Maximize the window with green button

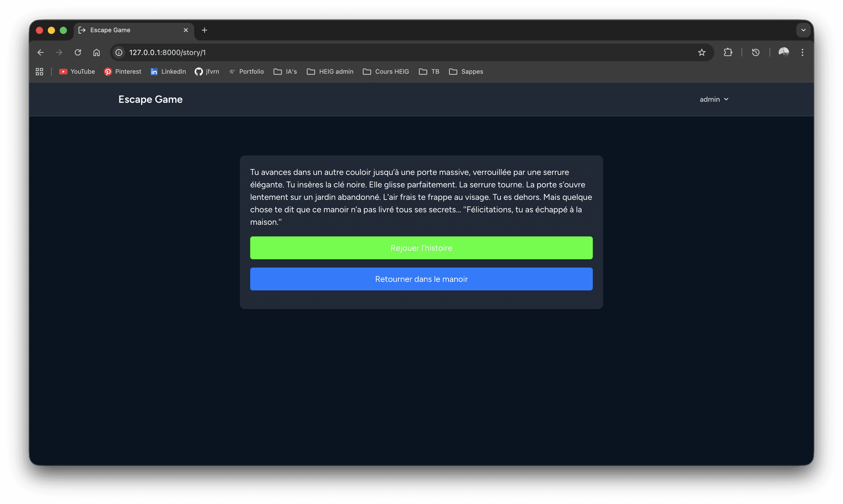click(x=63, y=30)
